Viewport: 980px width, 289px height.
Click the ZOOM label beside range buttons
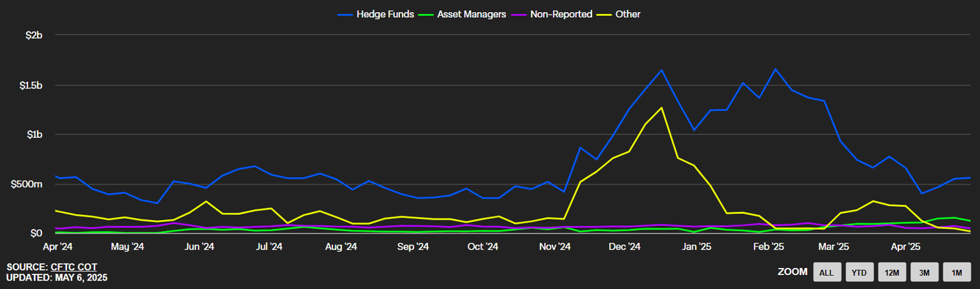click(792, 272)
